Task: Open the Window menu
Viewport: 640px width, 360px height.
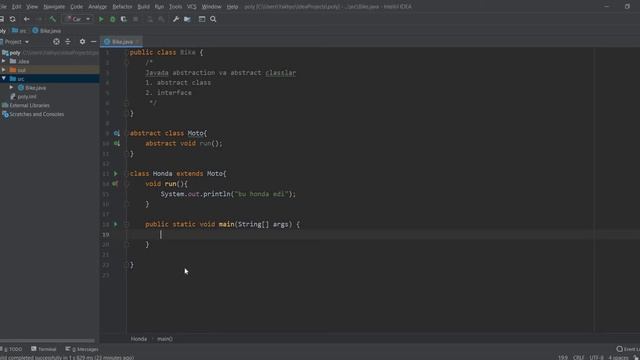Action: (211, 7)
